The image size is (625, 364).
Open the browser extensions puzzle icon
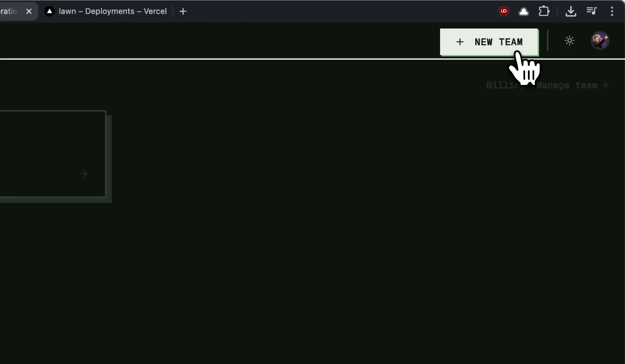pyautogui.click(x=544, y=11)
